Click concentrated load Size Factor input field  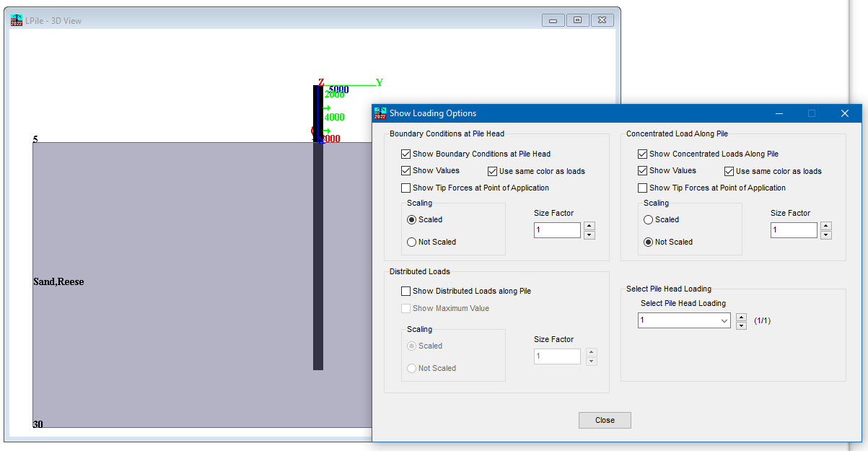(794, 230)
